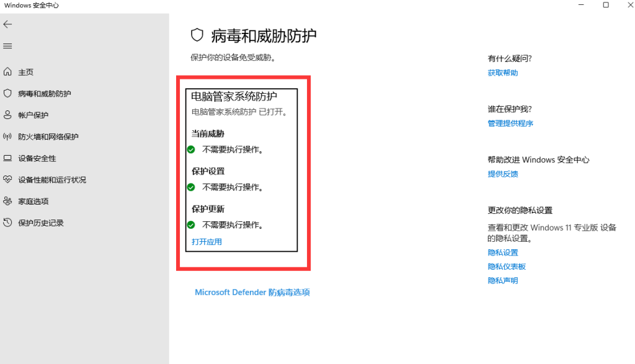The width and height of the screenshot is (635, 364).
Task: Click the 获取帮助 link
Action: [502, 73]
